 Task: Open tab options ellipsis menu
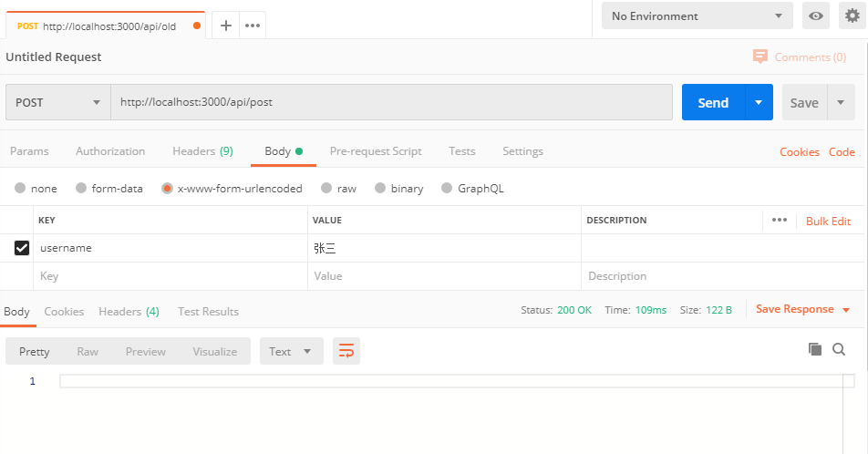coord(253,26)
